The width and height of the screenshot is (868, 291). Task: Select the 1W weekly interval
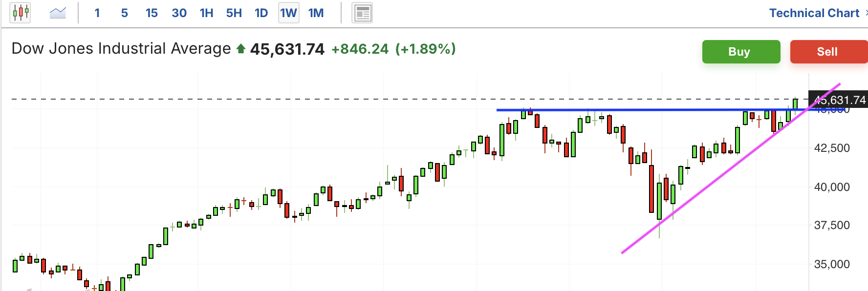coord(288,13)
